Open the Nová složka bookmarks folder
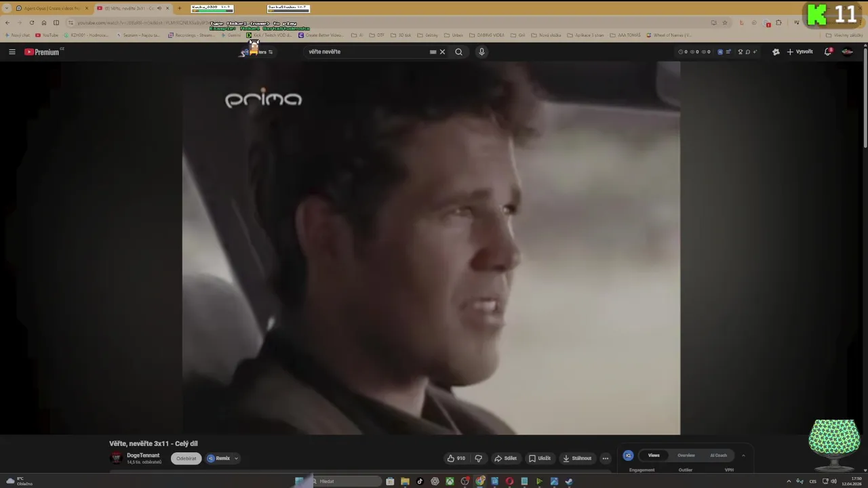The height and width of the screenshot is (488, 868). pos(546,35)
